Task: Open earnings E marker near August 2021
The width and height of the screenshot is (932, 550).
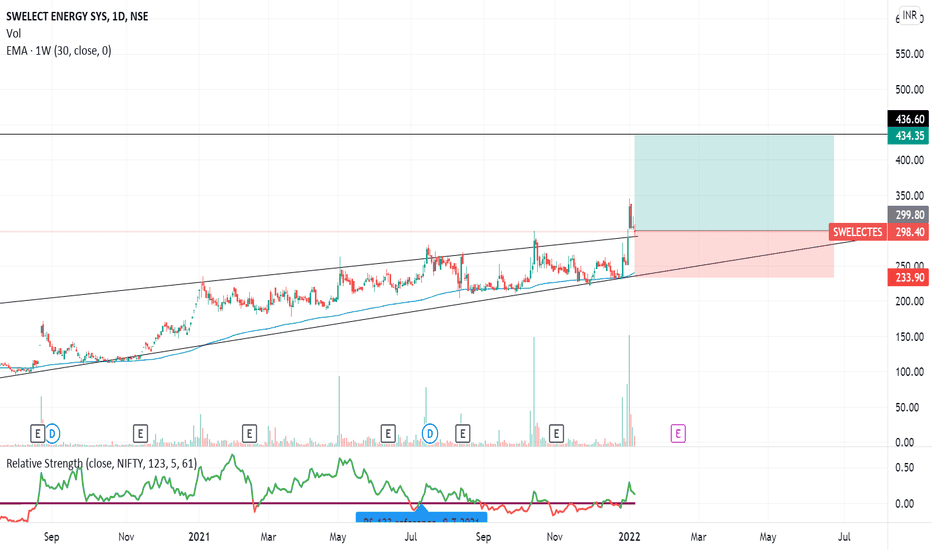Action: (462, 433)
